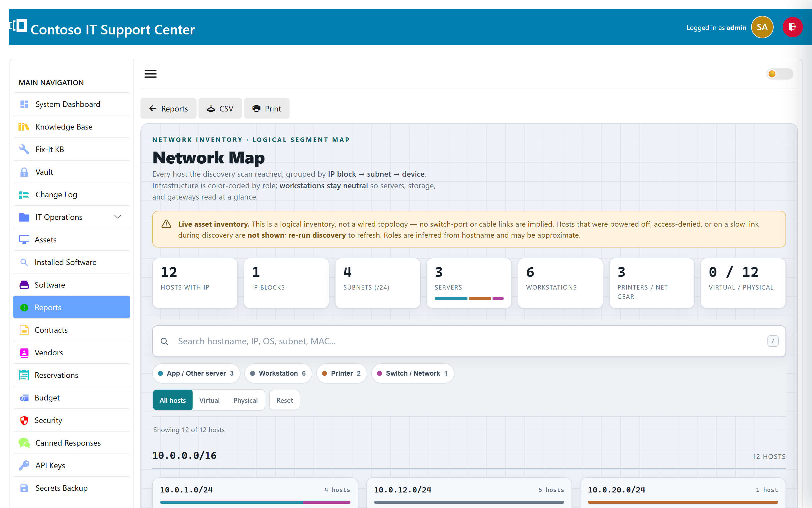
Task: Click the Installed Software magnifier icon
Action: click(24, 262)
